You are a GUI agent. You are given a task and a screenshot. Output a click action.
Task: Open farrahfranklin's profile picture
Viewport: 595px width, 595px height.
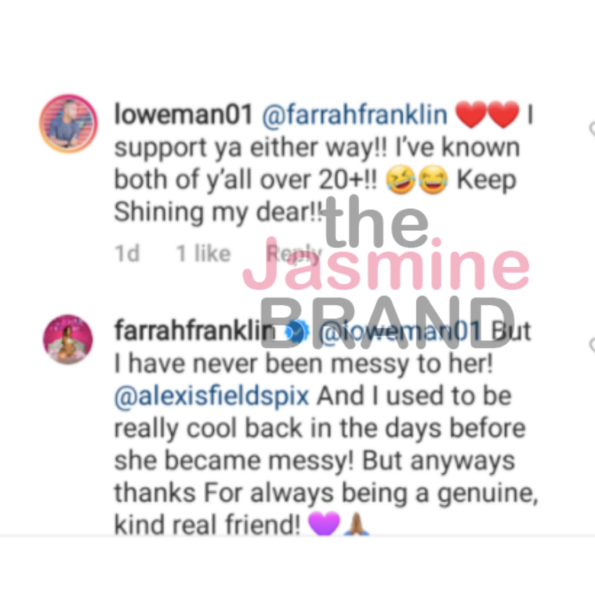click(68, 339)
